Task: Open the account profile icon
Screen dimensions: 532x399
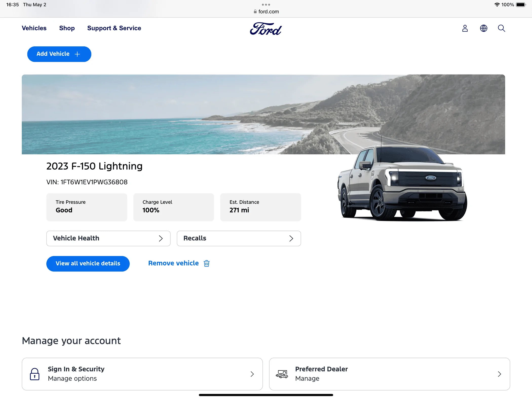Action: click(x=465, y=28)
